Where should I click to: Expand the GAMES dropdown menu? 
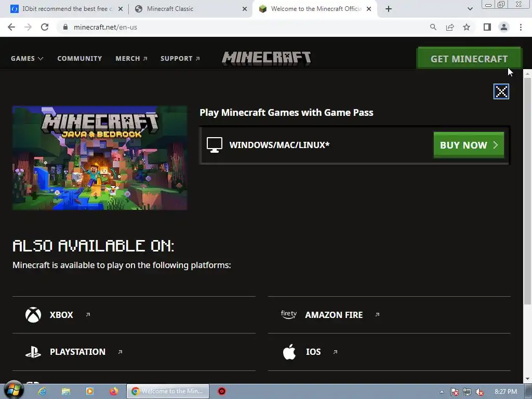(27, 58)
